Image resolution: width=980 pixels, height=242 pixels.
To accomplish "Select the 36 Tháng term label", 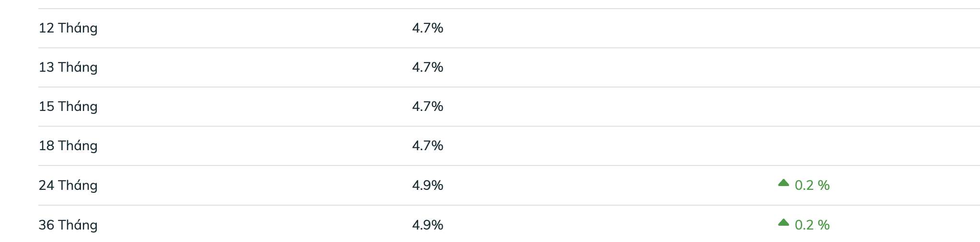I will (x=68, y=225).
